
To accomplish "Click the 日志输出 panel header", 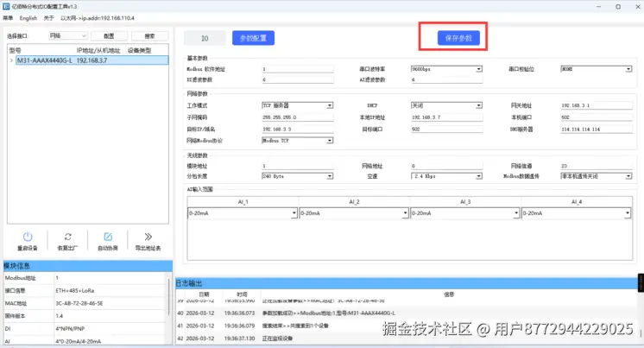I will click(407, 283).
